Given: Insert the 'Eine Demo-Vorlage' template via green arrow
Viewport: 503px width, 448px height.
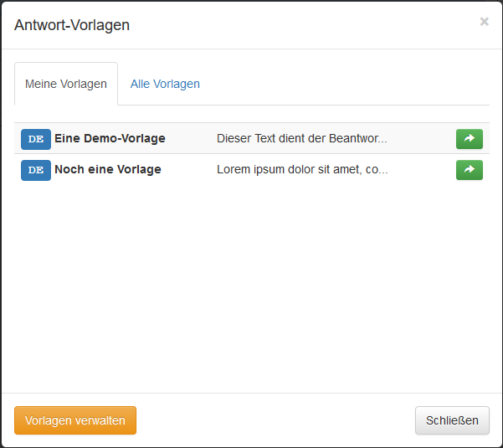Looking at the screenshot, I should click(x=469, y=139).
